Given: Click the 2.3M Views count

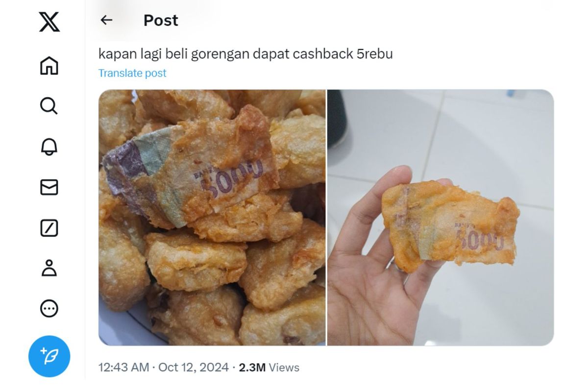Looking at the screenshot, I should [269, 367].
